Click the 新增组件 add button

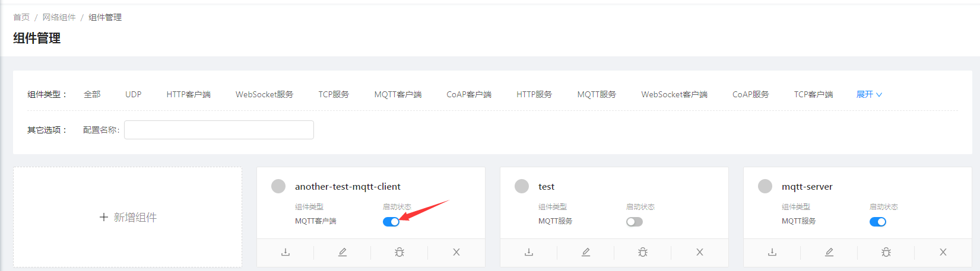(x=128, y=217)
